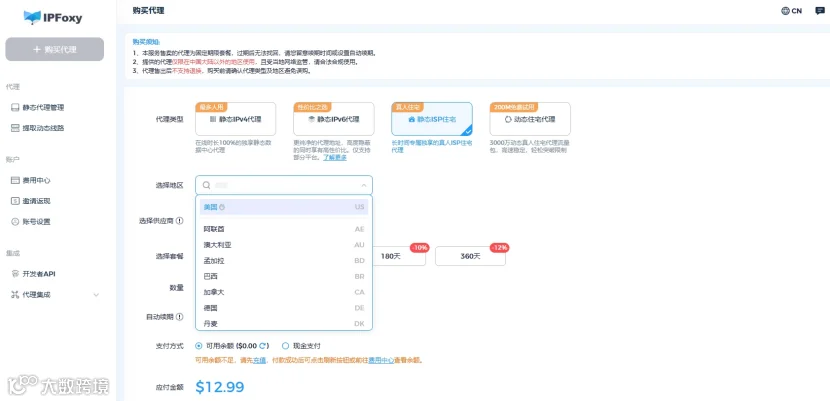Image resolution: width=830 pixels, height=402 pixels.
Task: Click the 代理集成 icon
Action: point(15,295)
